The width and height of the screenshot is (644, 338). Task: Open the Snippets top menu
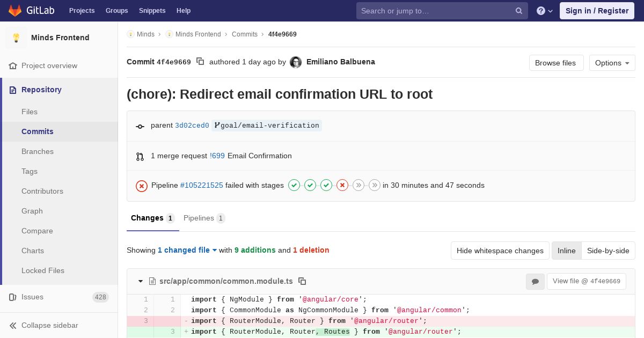tap(152, 11)
